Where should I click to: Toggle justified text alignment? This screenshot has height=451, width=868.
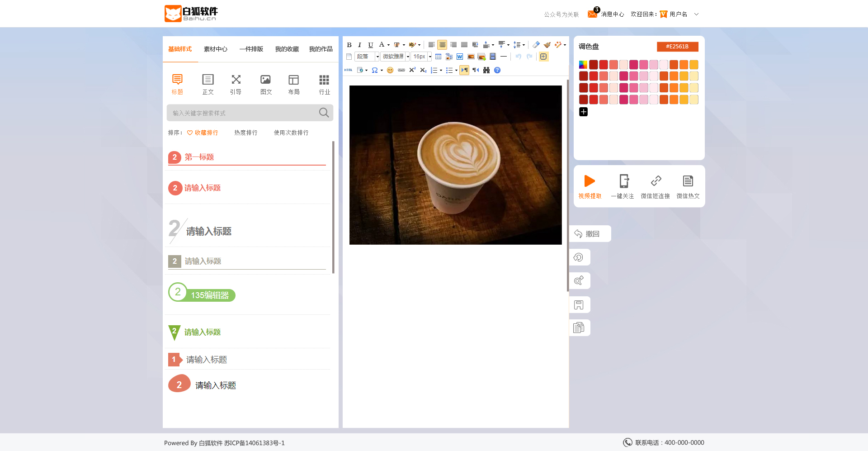click(464, 45)
